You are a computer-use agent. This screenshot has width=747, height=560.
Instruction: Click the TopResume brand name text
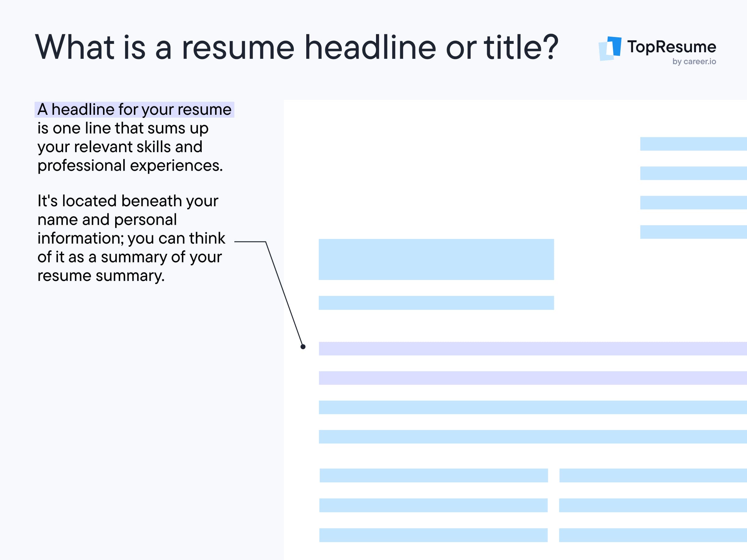671,47
